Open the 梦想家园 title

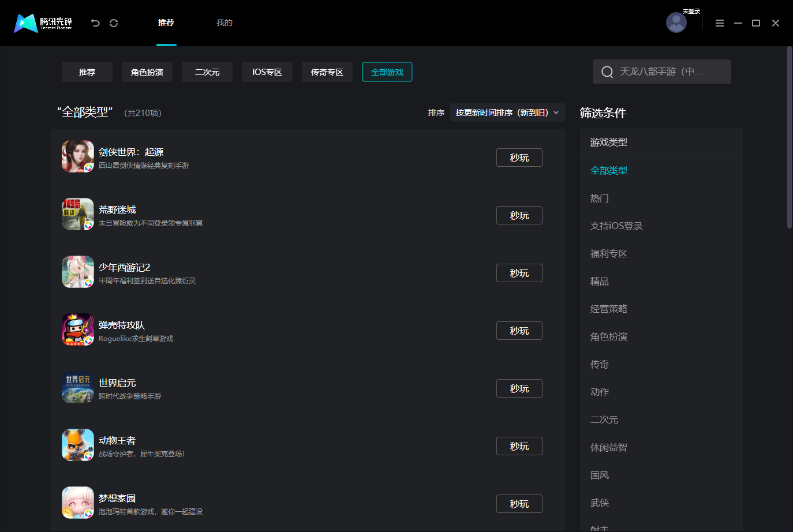(117, 498)
